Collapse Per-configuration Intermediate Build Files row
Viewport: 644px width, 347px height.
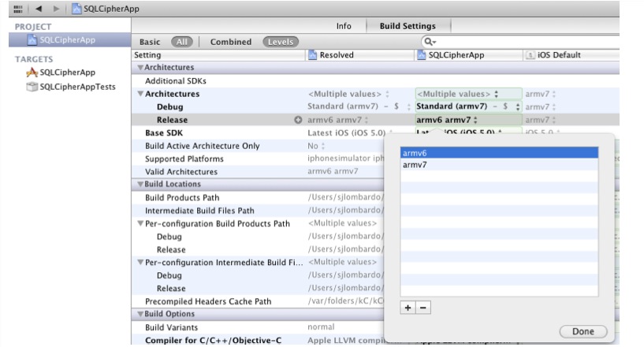tap(140, 263)
